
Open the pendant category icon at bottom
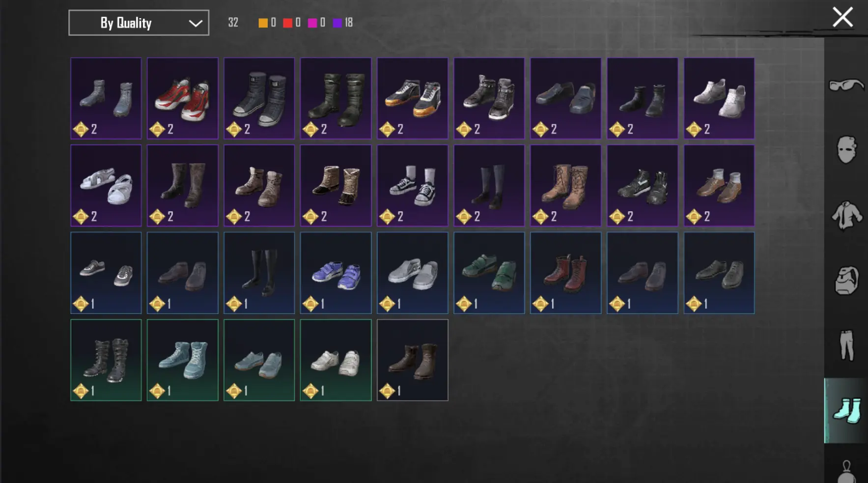[x=847, y=472]
